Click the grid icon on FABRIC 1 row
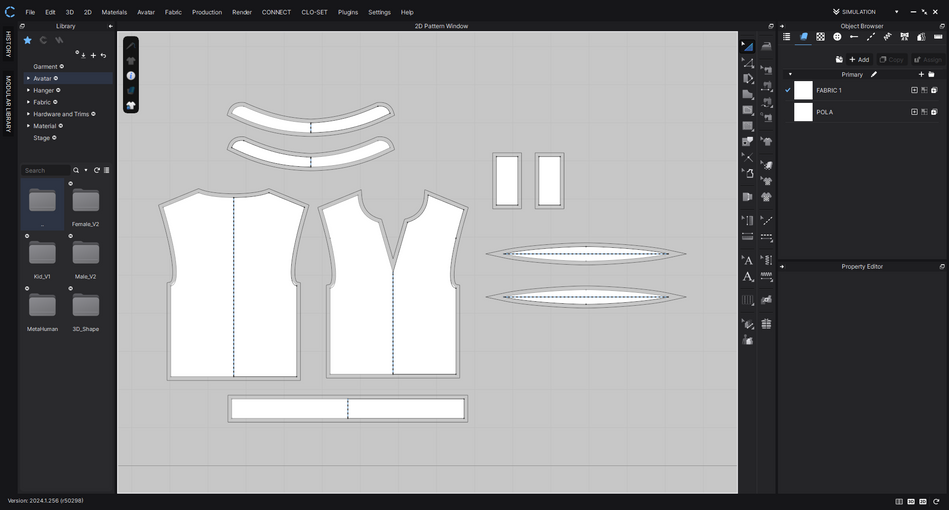The image size is (949, 510). (924, 90)
